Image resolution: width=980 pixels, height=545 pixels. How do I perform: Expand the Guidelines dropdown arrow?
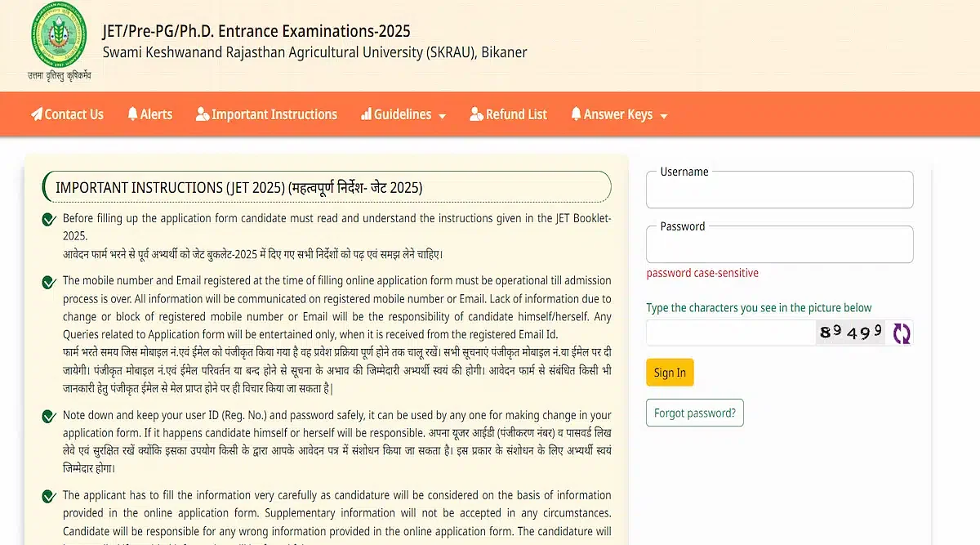pyautogui.click(x=442, y=116)
